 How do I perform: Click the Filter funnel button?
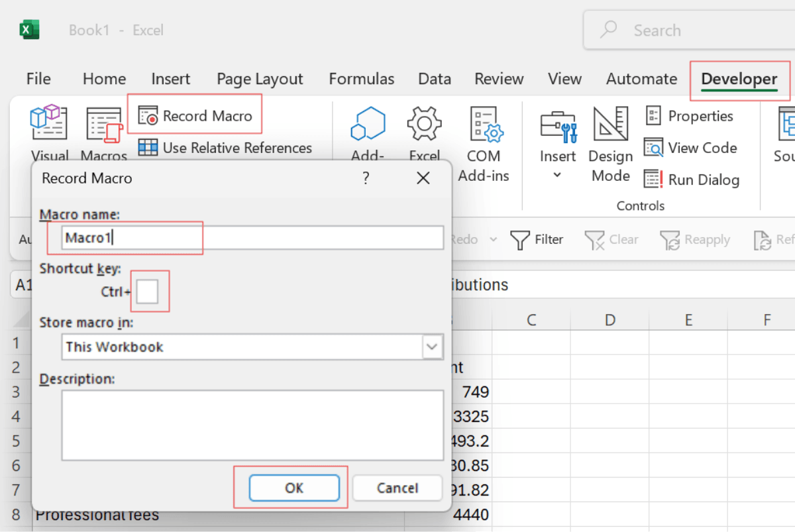tap(537, 240)
